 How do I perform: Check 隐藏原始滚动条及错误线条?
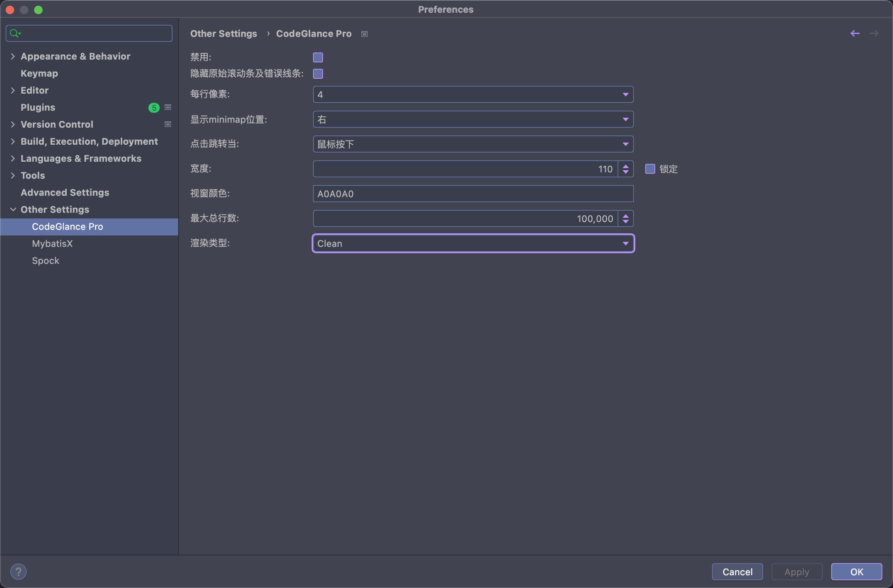[318, 74]
